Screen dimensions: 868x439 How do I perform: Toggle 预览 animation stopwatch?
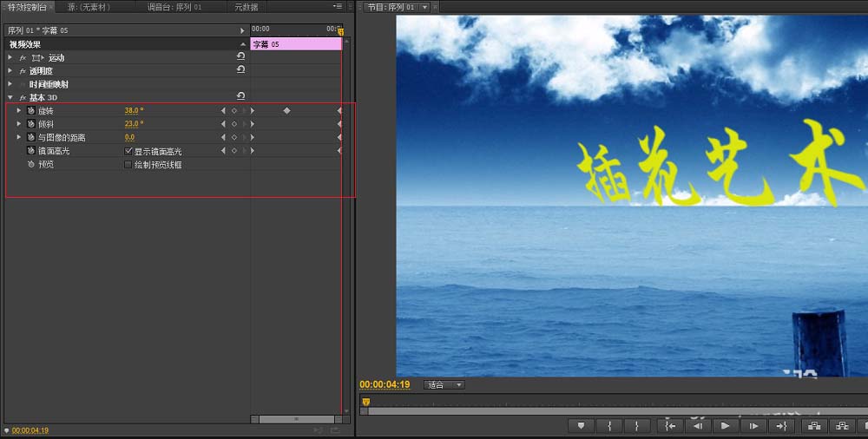coord(31,165)
